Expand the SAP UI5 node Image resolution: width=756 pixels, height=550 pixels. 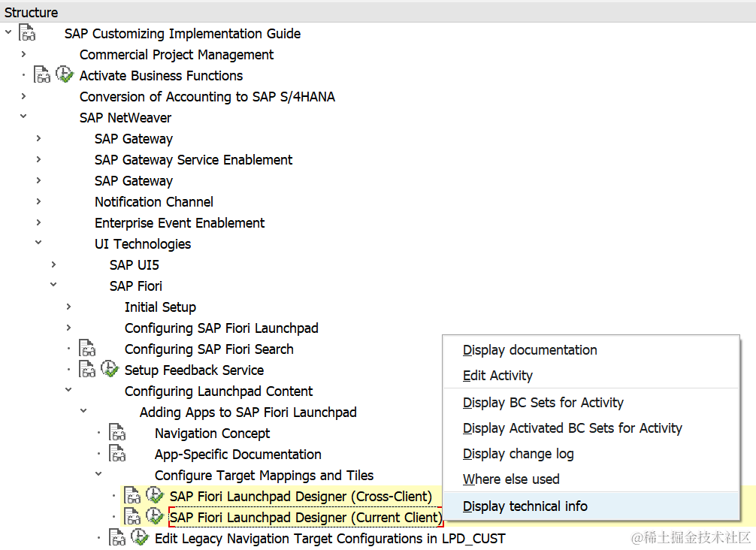coord(53,264)
